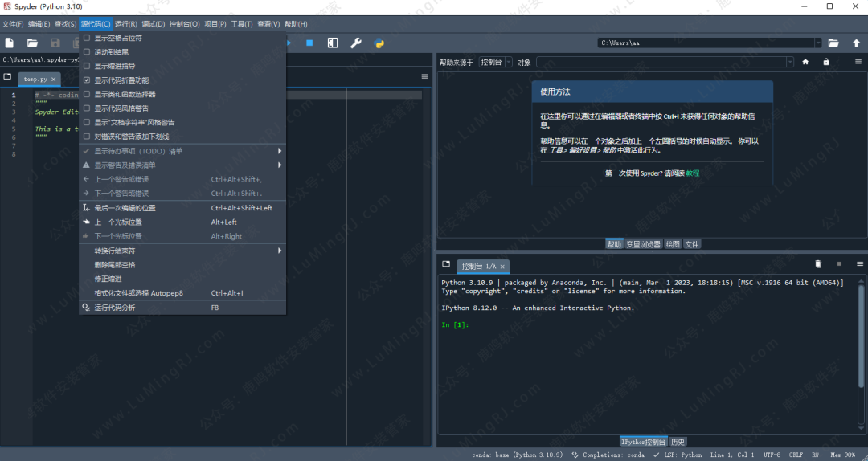Uncheck the 显示代码折叠功能 option
Screen dimensions: 868x461
point(87,80)
